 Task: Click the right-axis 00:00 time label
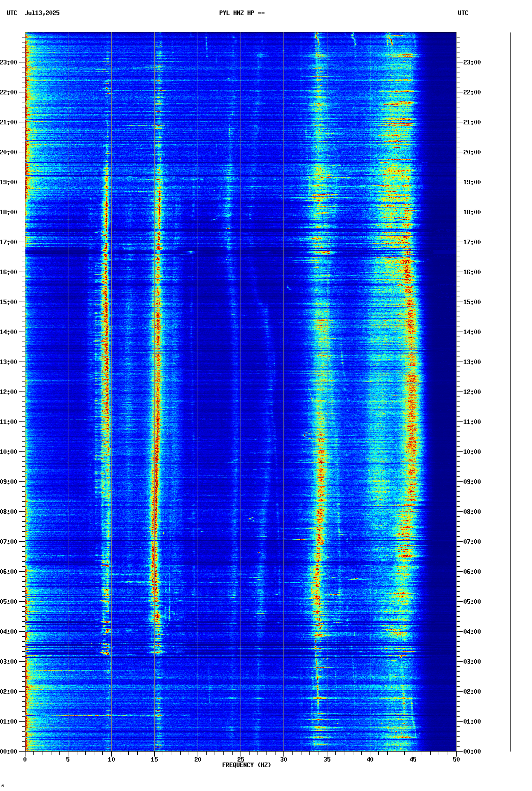click(x=472, y=752)
